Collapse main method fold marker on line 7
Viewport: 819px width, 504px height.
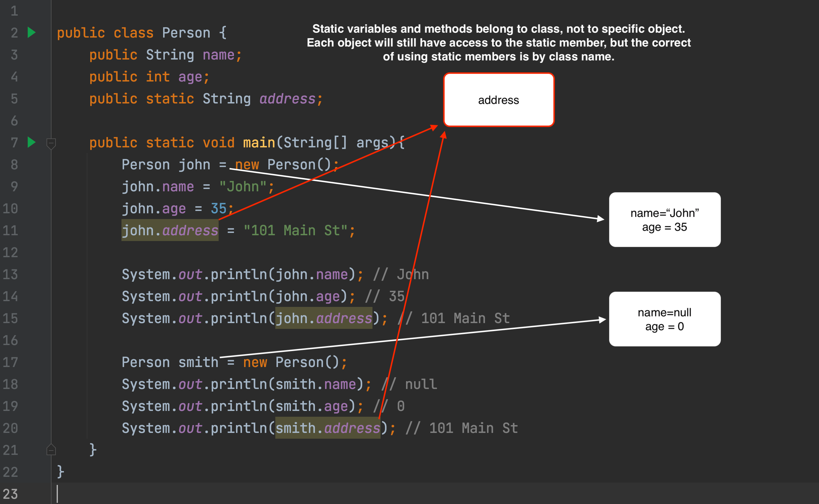(51, 143)
